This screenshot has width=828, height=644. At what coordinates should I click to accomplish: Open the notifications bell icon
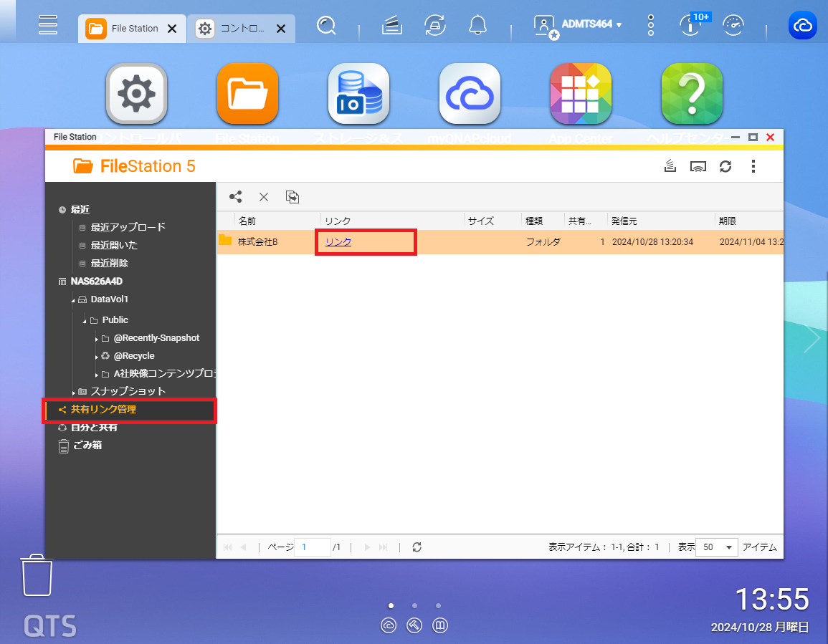(478, 25)
